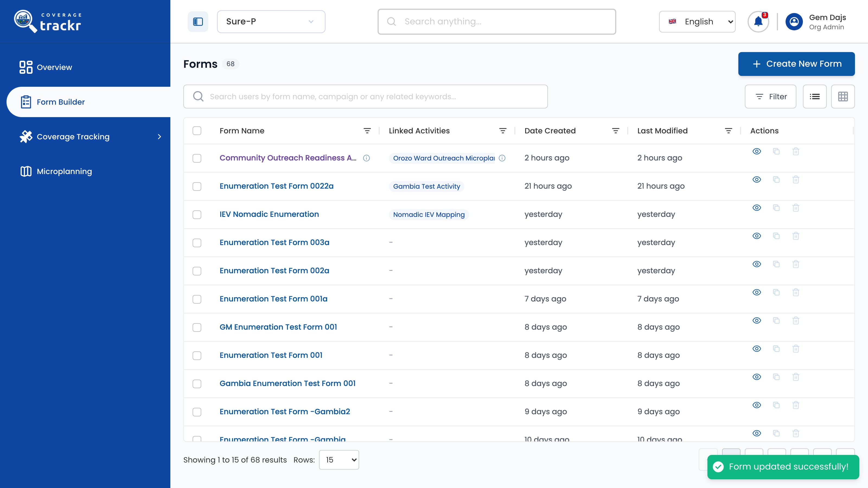View Enumeration Test Form -Gambia2
868x488 pixels.
(x=757, y=405)
